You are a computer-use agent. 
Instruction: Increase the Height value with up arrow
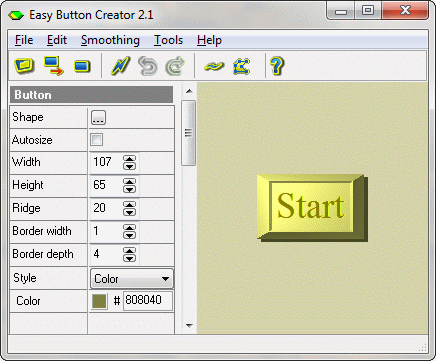pyautogui.click(x=129, y=182)
